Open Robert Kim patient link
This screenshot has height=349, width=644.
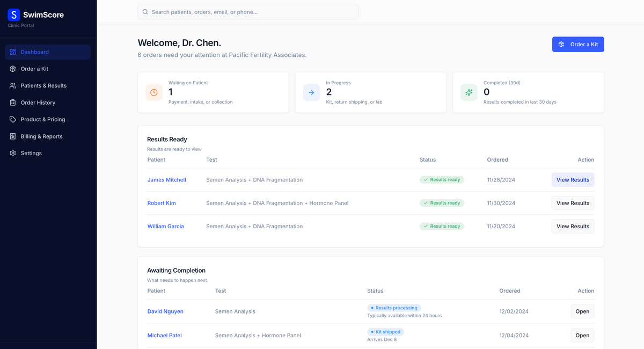[x=162, y=203]
